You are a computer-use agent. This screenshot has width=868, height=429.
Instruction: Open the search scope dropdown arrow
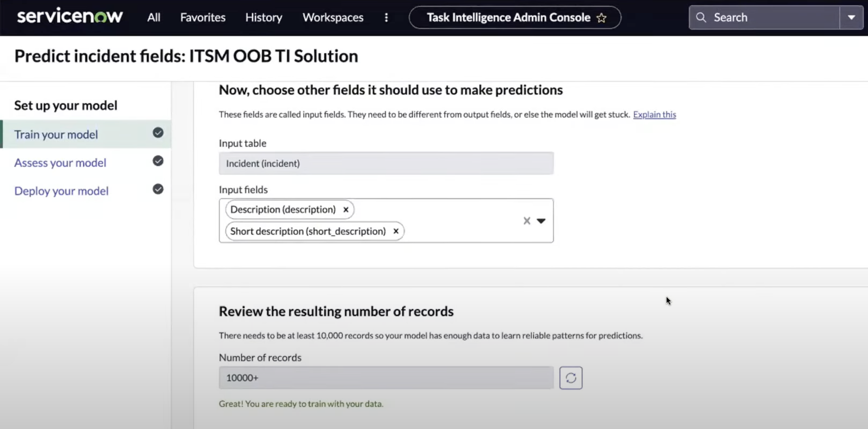click(x=851, y=17)
